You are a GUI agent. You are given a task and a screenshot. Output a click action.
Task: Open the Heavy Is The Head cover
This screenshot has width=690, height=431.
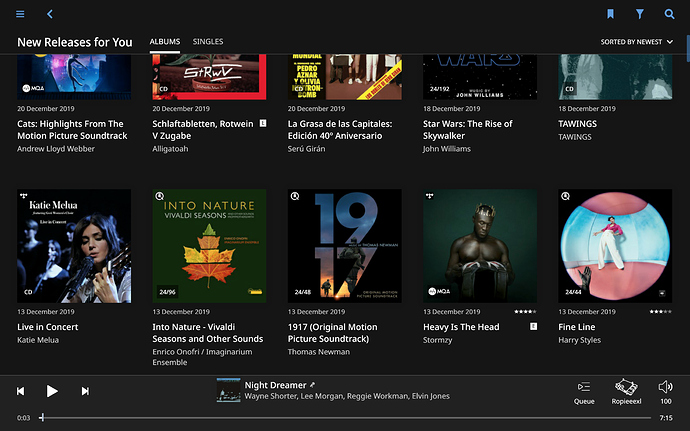pyautogui.click(x=480, y=246)
